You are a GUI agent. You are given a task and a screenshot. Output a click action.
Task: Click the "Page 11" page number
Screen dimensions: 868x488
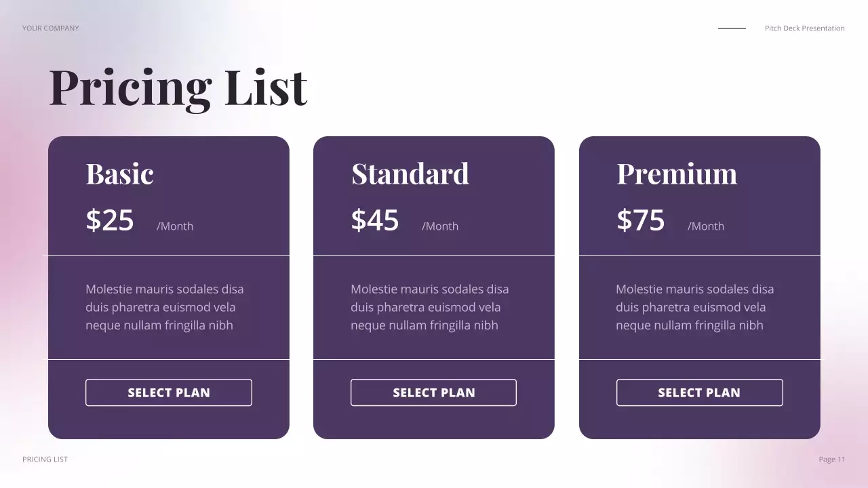click(832, 460)
